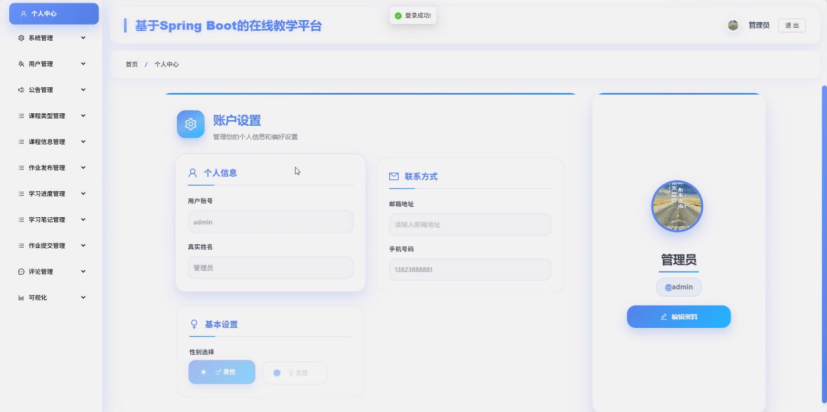827x412 pixels.
Task: Expand the 系统管理 chevron
Action: 83,38
